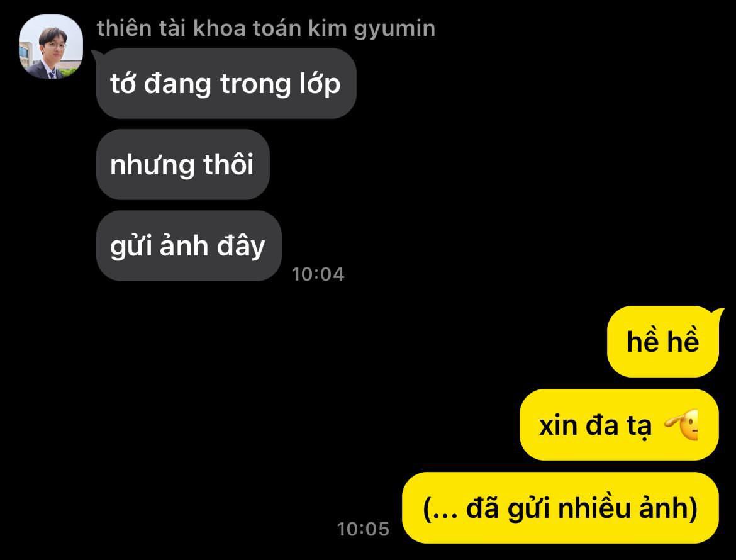Click the word 'đây' in the third gray bubble
The width and height of the screenshot is (736, 560).
click(x=241, y=247)
